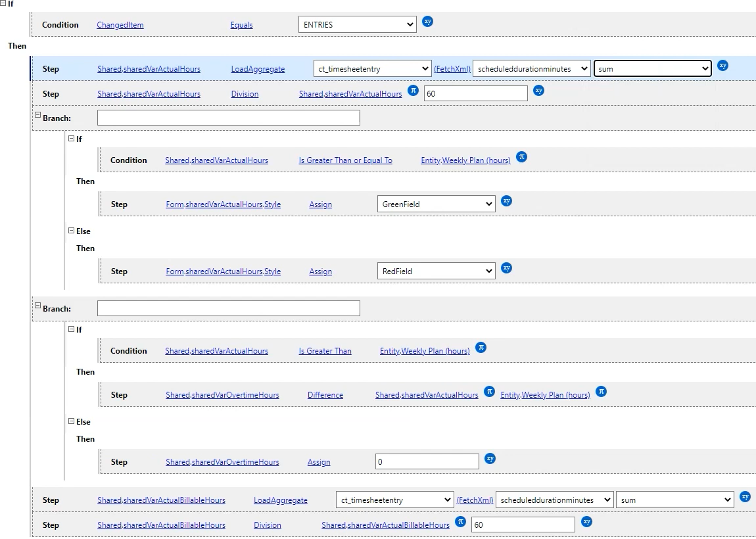
Task: Click the pi icon in sharedVarActualHours Division step
Action: click(x=413, y=90)
